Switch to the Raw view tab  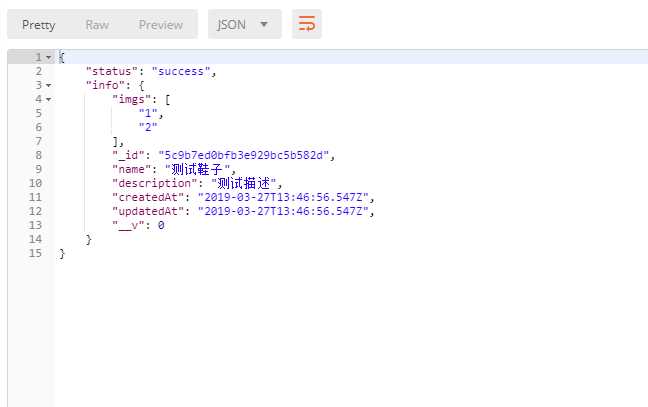tap(97, 25)
